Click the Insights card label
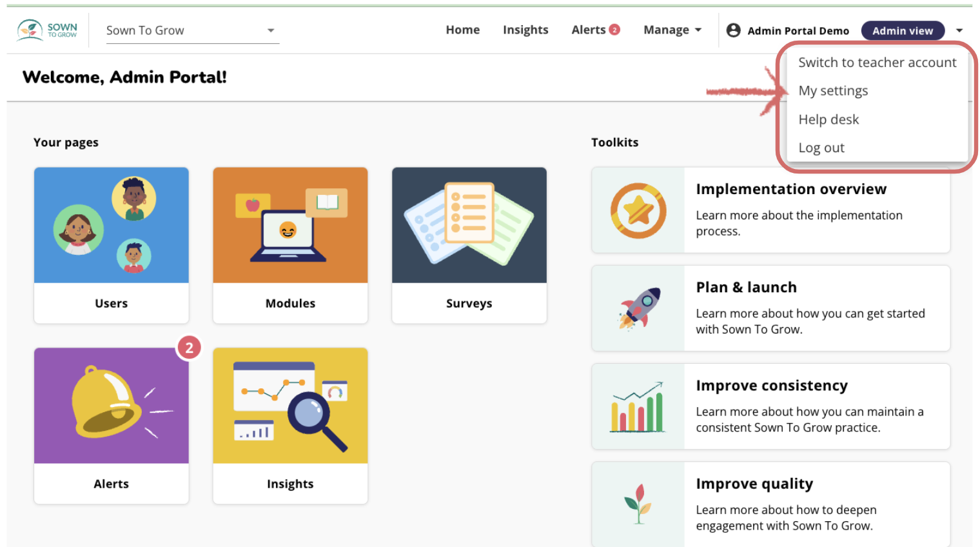 tap(290, 484)
